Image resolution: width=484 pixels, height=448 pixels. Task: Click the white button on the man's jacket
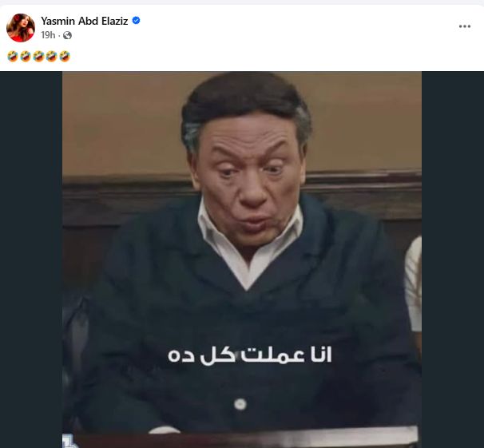[240, 404]
